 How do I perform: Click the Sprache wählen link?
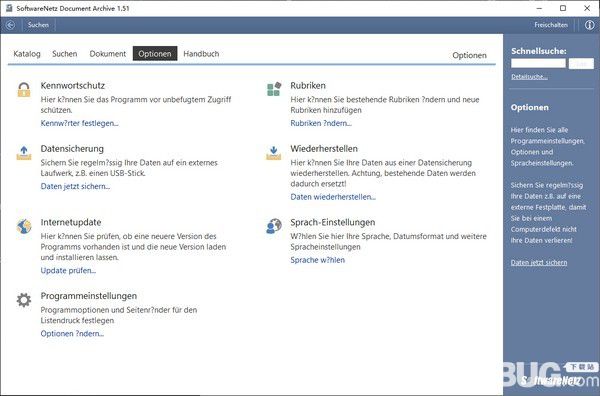(318, 260)
